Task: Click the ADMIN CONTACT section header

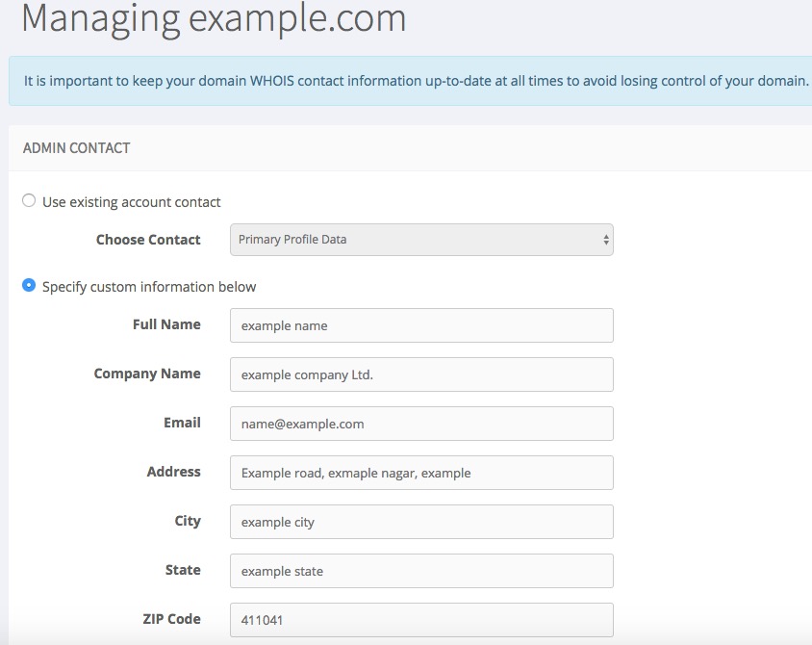Action: point(77,148)
